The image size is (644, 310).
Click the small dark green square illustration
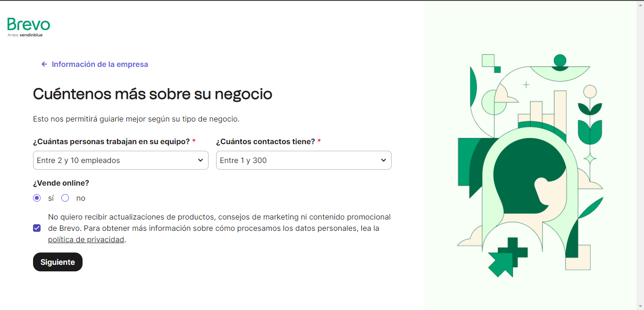point(497,70)
